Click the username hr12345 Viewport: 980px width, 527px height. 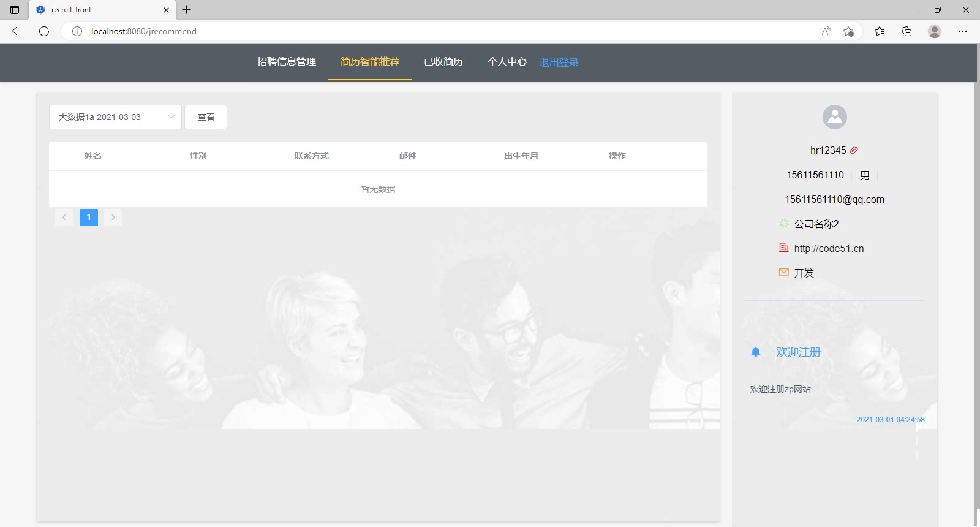click(x=828, y=150)
